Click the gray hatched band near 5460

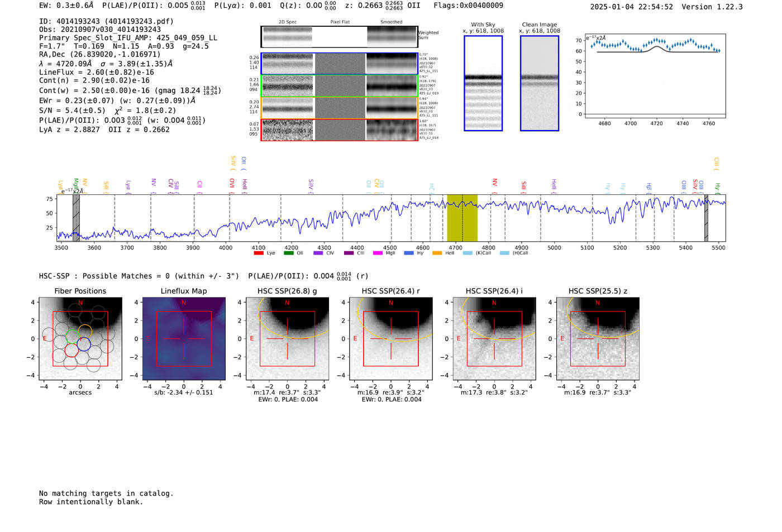706,218
